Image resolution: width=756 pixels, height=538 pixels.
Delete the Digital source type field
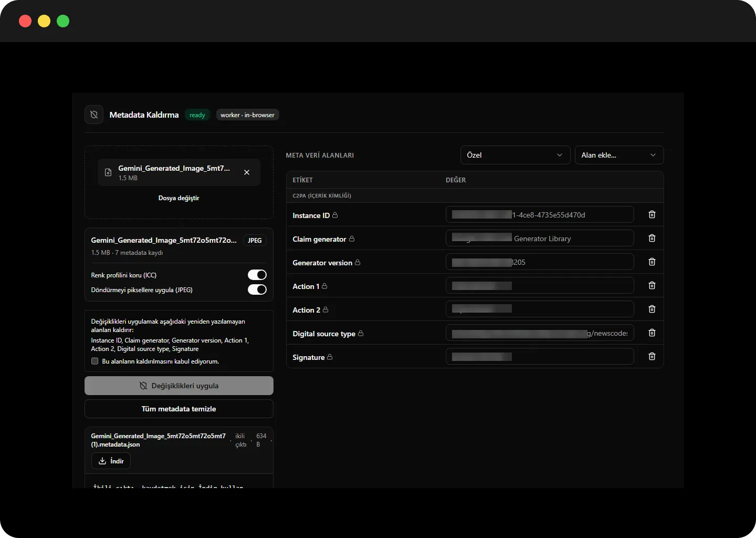click(652, 333)
